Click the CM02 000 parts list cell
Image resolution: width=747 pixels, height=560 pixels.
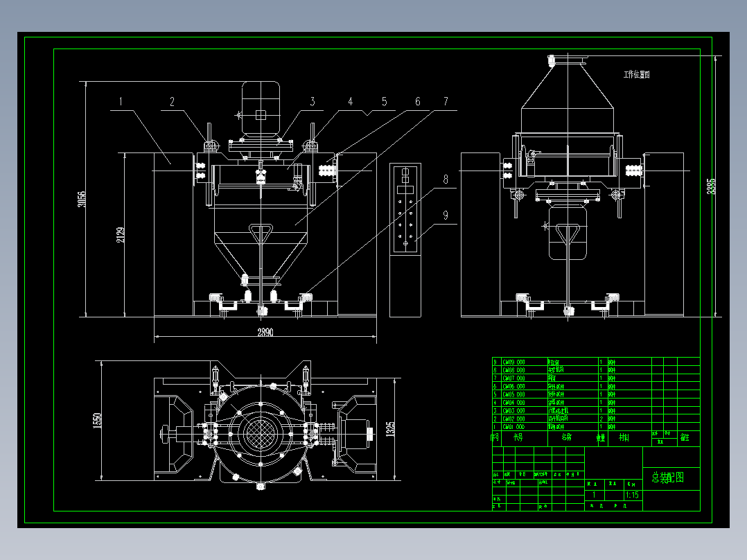(513, 419)
